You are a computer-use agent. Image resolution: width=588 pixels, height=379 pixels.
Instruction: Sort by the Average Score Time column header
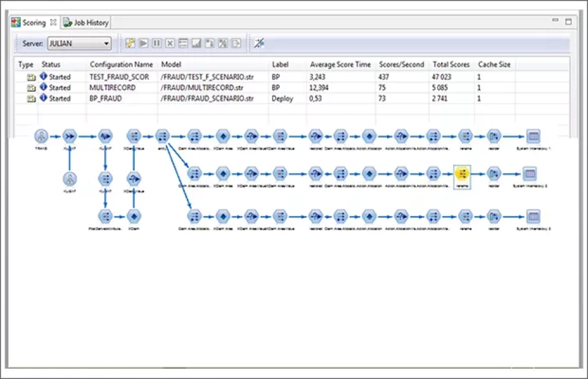point(340,64)
